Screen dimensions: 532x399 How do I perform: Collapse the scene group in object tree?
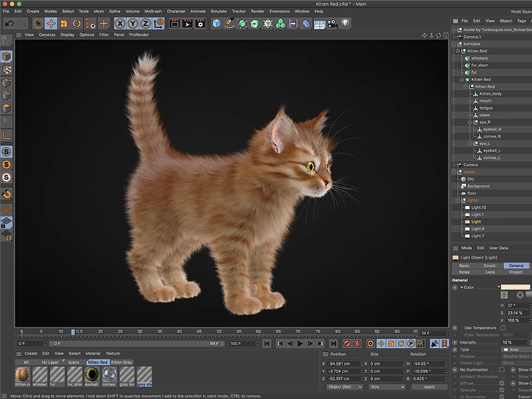coord(454,172)
